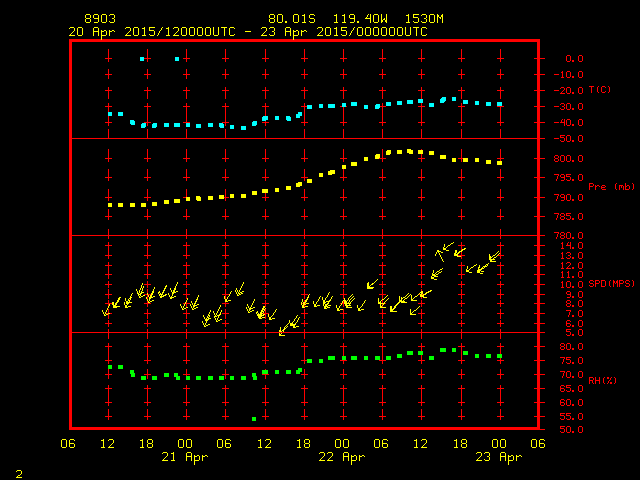
Task: Click the 785.0 pressure tick value
Action: [x=569, y=217]
